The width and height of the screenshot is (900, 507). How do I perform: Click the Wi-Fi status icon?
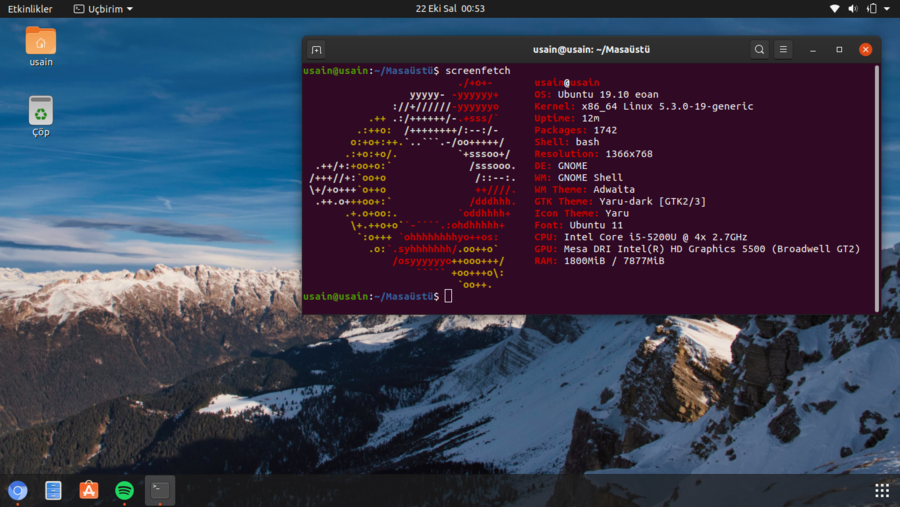click(835, 9)
